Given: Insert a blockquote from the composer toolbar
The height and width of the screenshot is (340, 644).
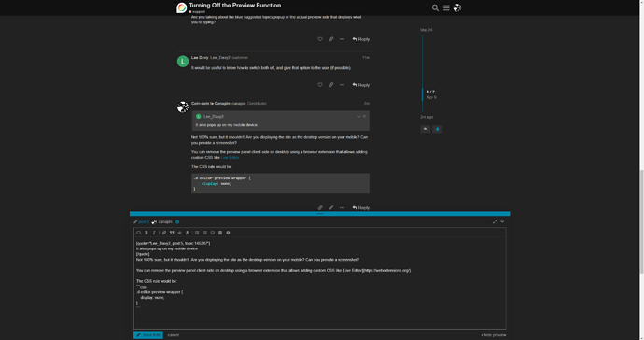Looking at the screenshot, I should pyautogui.click(x=172, y=233).
